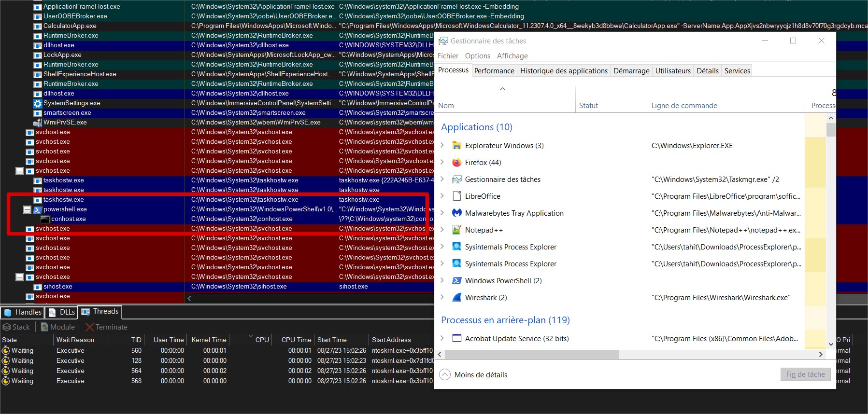Viewport: 868px width, 414px height.
Task: Collapse the powershell.exe tree node
Action: 28,209
